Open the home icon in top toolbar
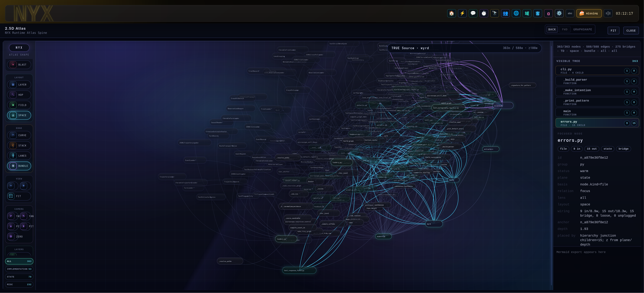 (x=452, y=13)
